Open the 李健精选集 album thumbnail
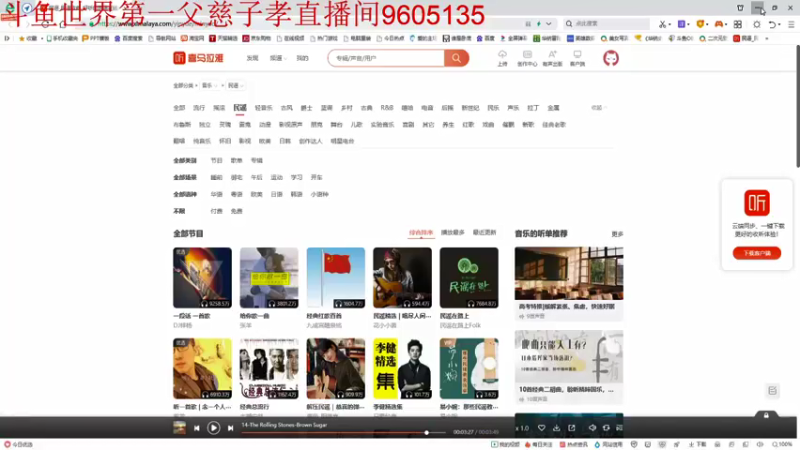800x450 pixels. pyautogui.click(x=402, y=368)
